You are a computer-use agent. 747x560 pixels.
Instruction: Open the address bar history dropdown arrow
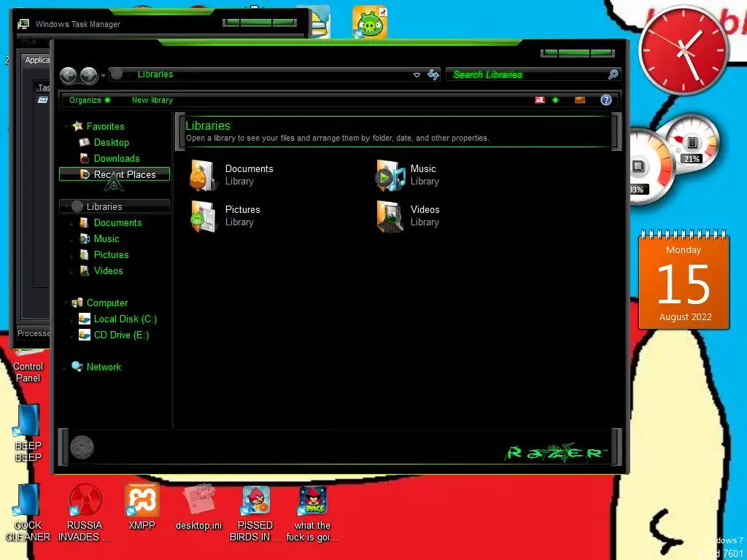coord(417,75)
